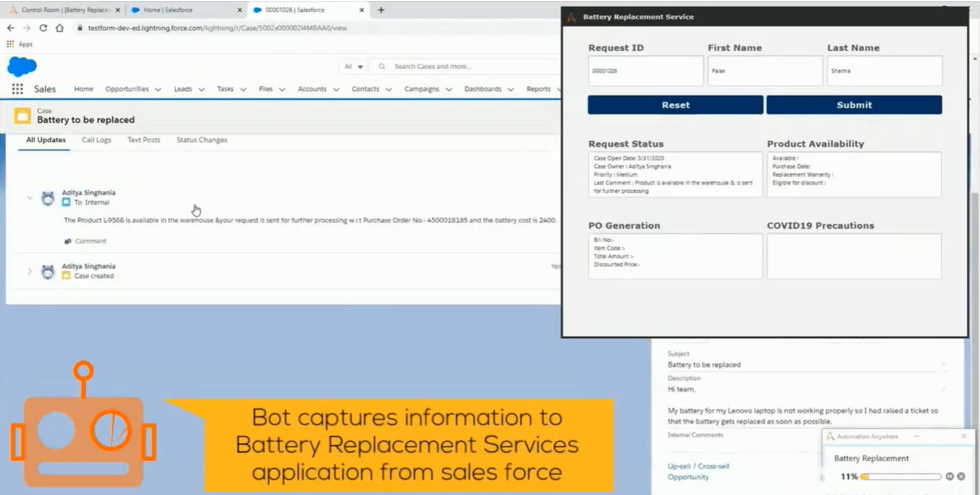The height and width of the screenshot is (495, 980).
Task: Minimize the Automation Anywhere progress popup
Action: [x=916, y=436]
